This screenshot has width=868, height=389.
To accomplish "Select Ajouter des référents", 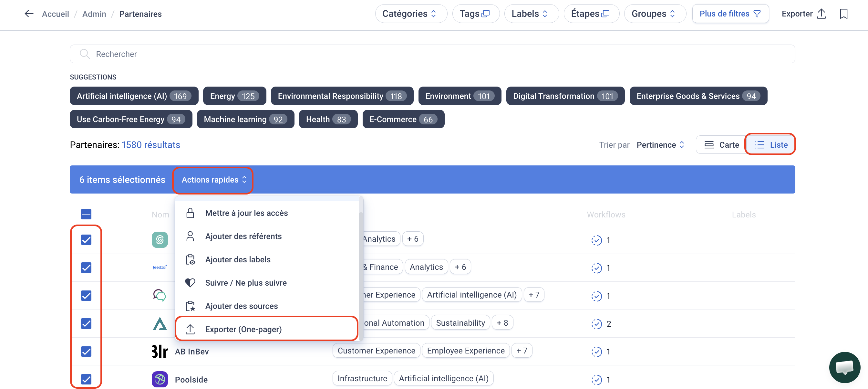I will point(267,236).
